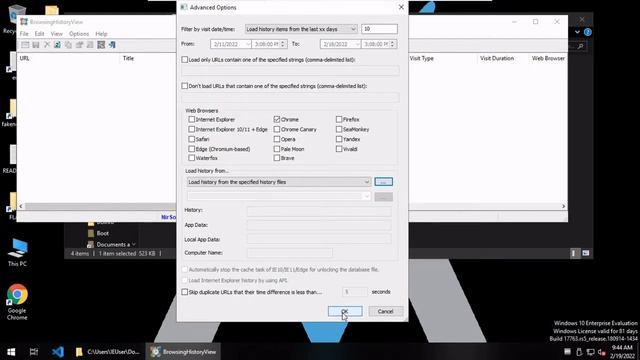640x360 pixels.
Task: Select the This PC desktop icon
Action: (17, 252)
